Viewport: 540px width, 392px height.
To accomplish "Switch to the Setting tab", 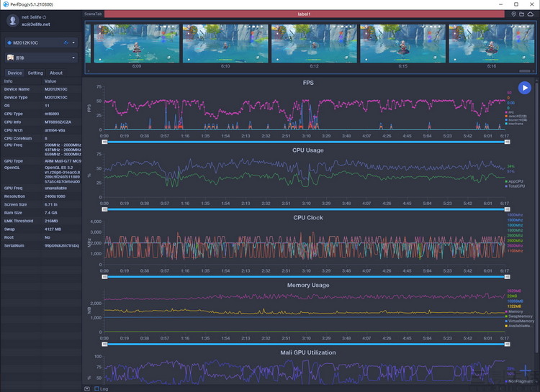I will [x=35, y=73].
